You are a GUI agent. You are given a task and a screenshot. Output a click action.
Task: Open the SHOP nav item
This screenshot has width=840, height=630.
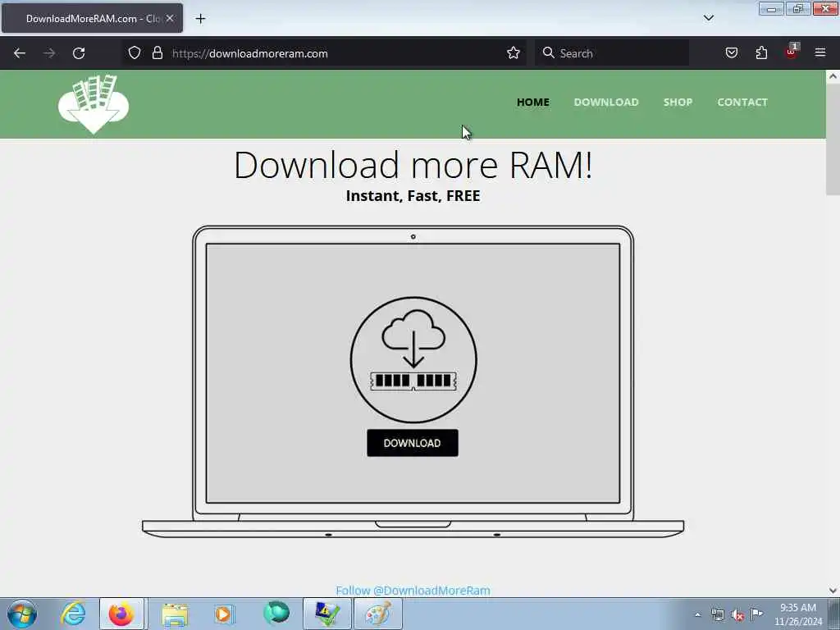click(678, 102)
